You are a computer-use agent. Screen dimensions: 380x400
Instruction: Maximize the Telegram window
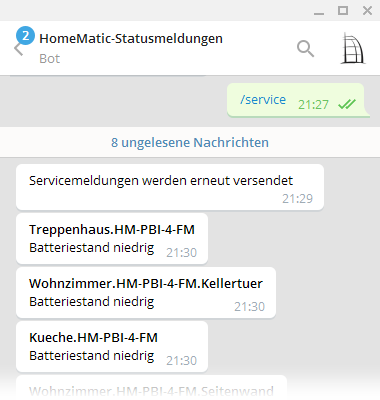tap(343, 11)
